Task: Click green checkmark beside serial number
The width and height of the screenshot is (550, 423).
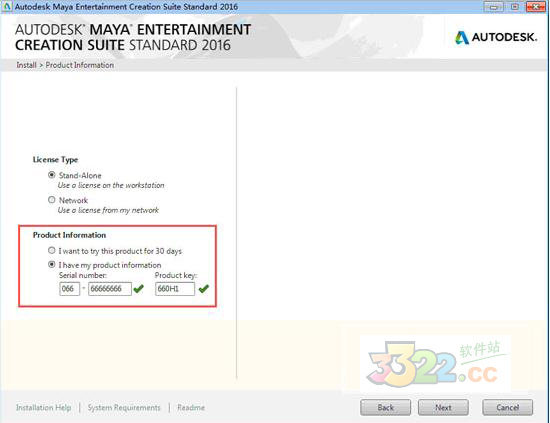Action: point(139,289)
